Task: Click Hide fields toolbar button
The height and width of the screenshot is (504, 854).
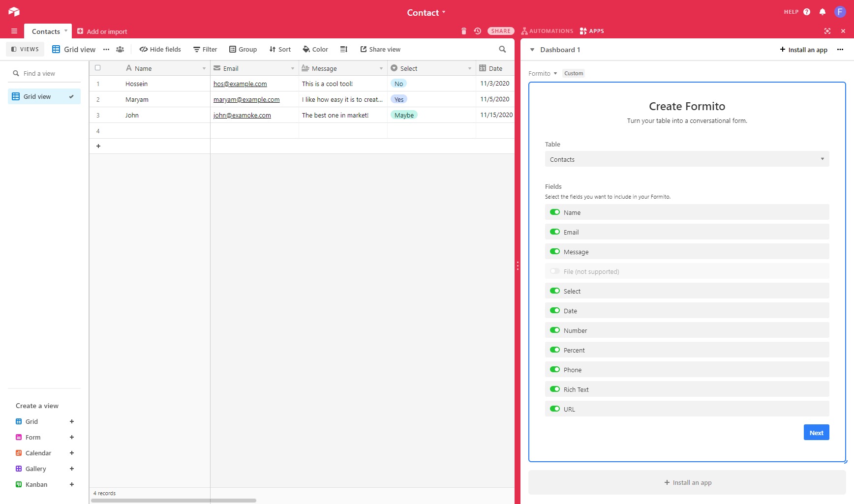Action: coord(160,49)
